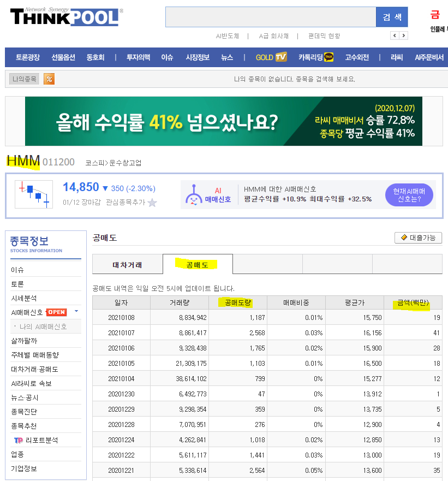
Task: Open the 뉴스 menu in navigation bar
Action: point(227,57)
